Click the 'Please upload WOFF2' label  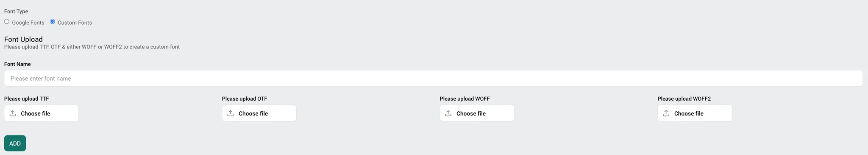pos(684,99)
